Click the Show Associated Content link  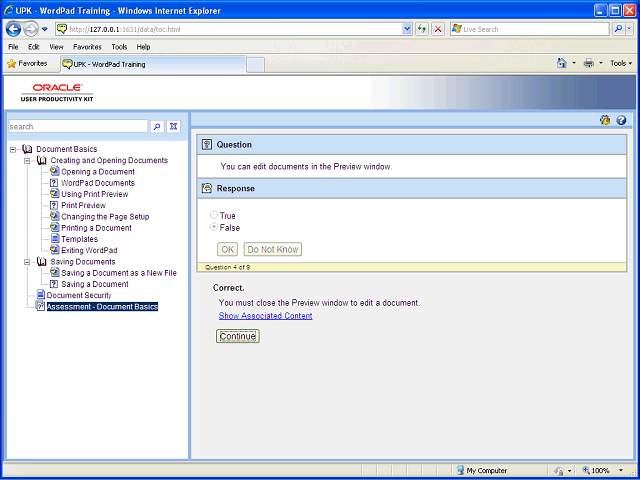[266, 316]
